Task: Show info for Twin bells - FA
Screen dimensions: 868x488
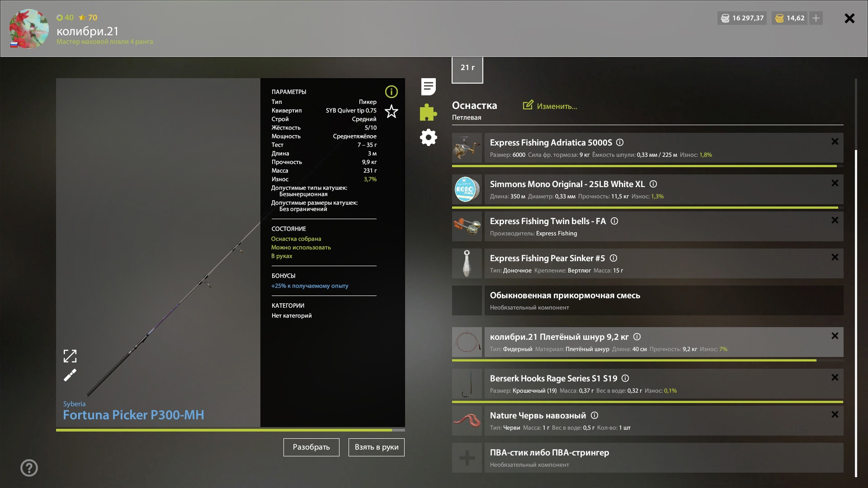Action: point(614,221)
